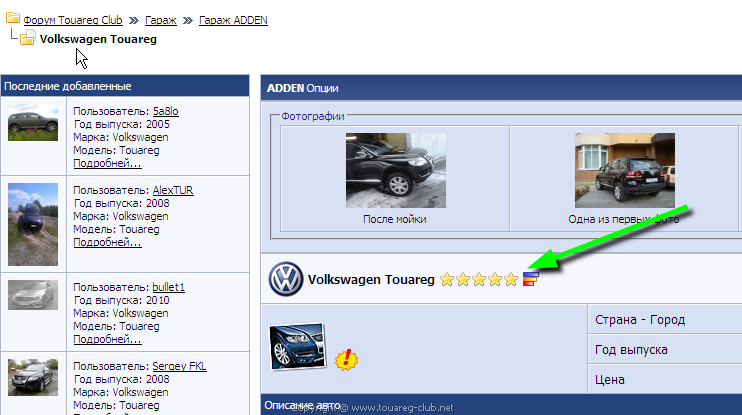
Task: Click the Последние добавленные header
Action: point(125,86)
